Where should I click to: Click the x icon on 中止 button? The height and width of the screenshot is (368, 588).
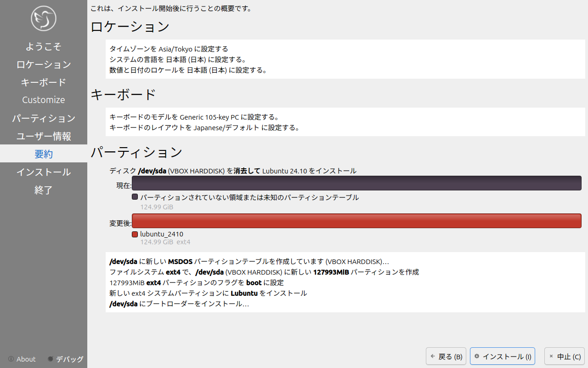(x=551, y=356)
